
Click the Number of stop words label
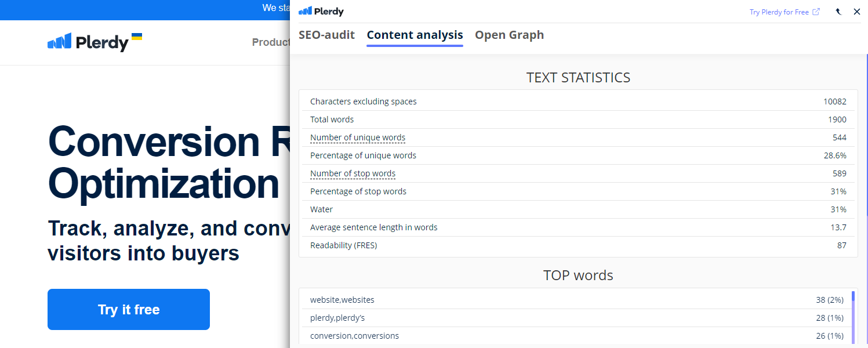tap(353, 173)
